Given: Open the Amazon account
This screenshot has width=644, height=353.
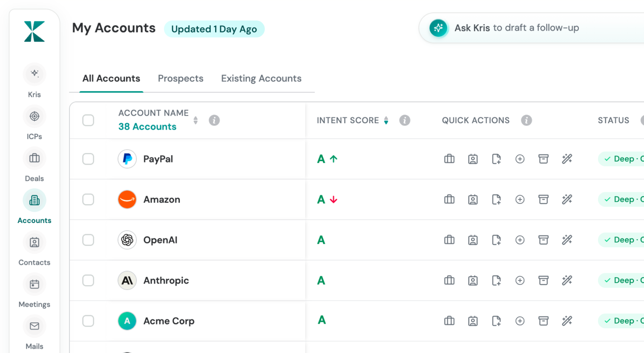Looking at the screenshot, I should pos(162,200).
